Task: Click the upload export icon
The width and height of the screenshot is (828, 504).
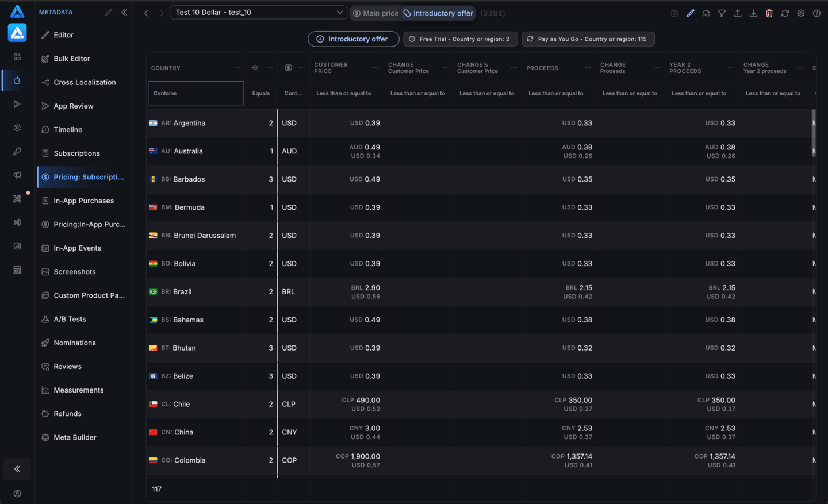Action: [x=738, y=13]
